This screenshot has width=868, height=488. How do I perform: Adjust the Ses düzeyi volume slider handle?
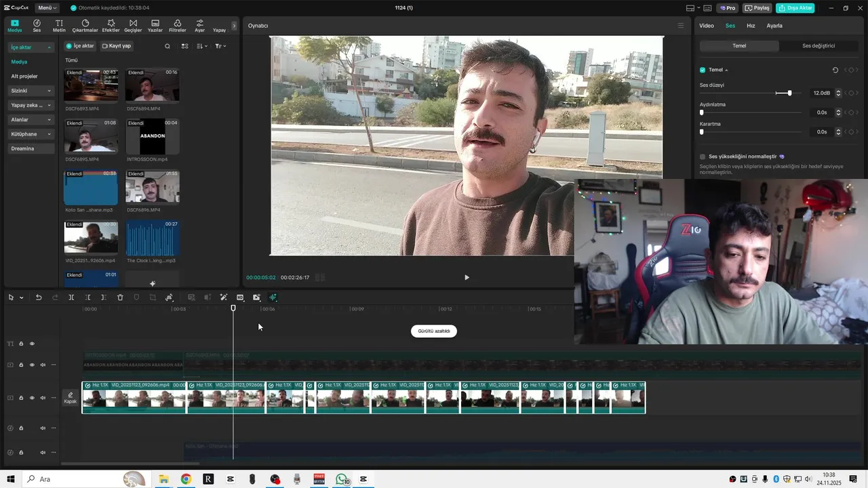click(789, 93)
